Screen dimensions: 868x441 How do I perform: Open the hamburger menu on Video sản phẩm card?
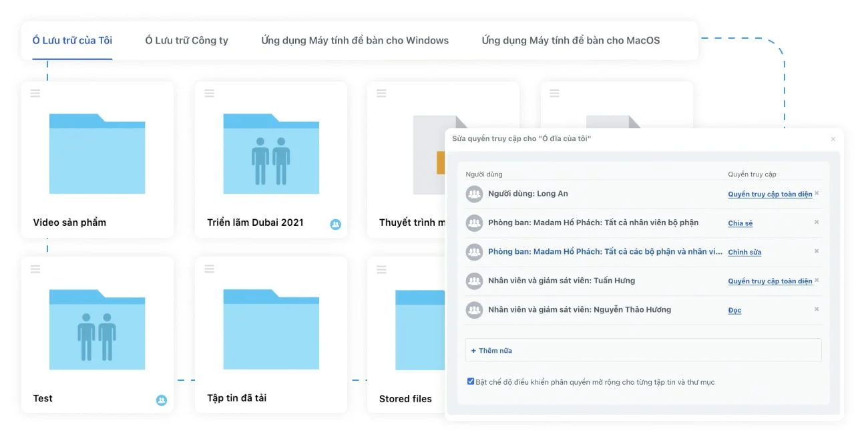click(x=35, y=94)
